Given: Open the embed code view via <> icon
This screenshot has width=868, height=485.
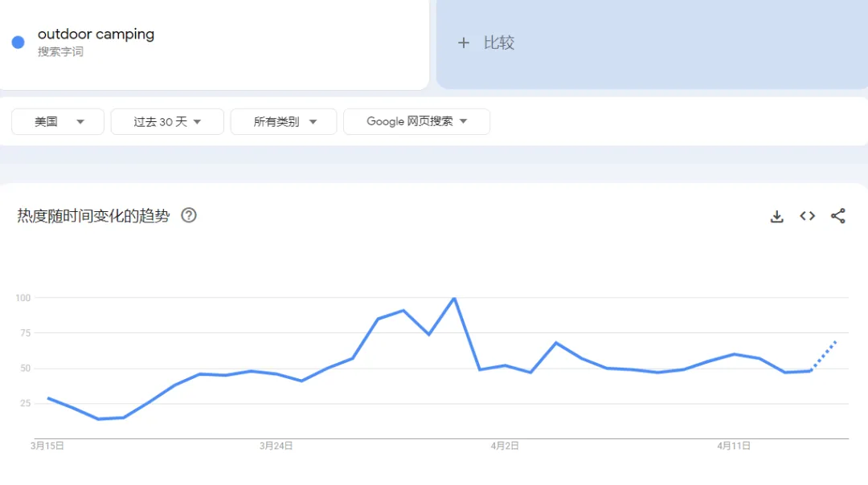Looking at the screenshot, I should tap(807, 216).
